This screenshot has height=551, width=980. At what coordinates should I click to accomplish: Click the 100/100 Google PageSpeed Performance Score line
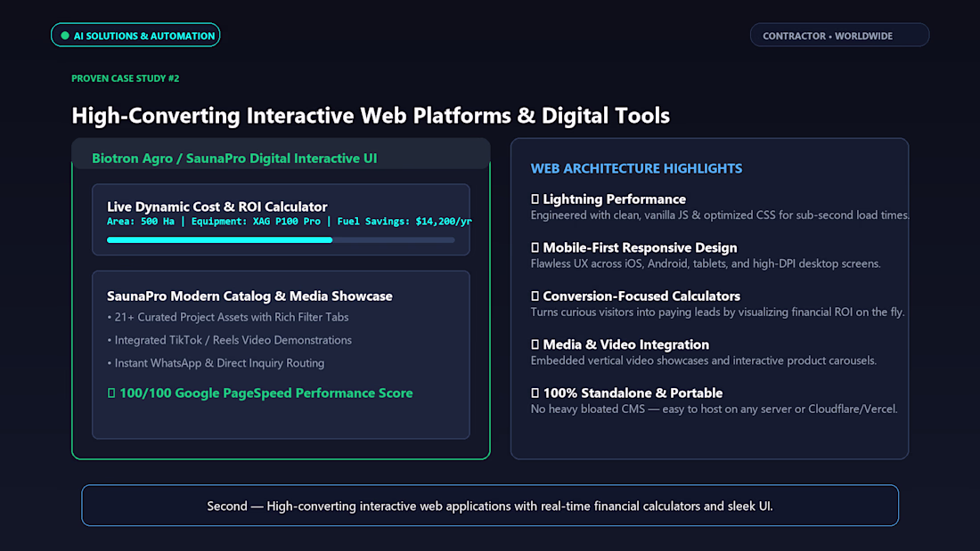point(260,393)
